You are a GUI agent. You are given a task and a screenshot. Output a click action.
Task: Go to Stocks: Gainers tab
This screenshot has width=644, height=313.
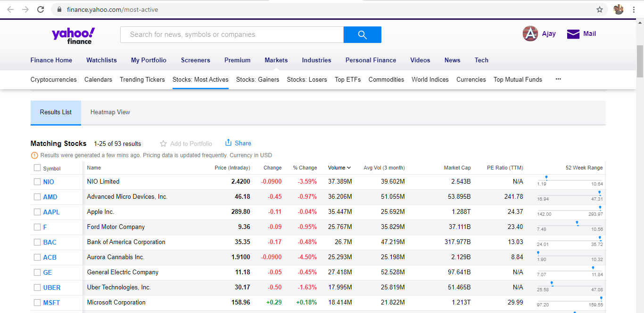(x=257, y=79)
